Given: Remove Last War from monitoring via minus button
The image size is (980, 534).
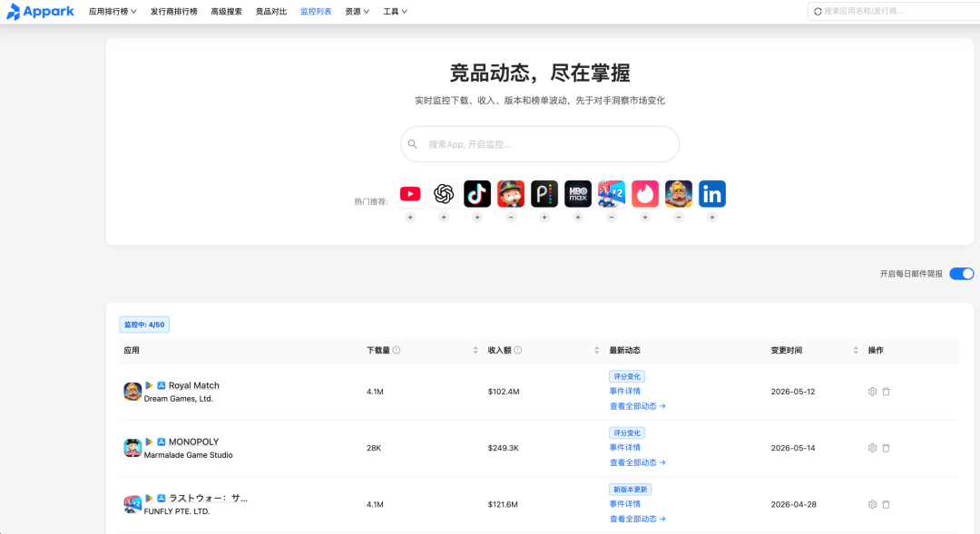Looking at the screenshot, I should (x=612, y=218).
